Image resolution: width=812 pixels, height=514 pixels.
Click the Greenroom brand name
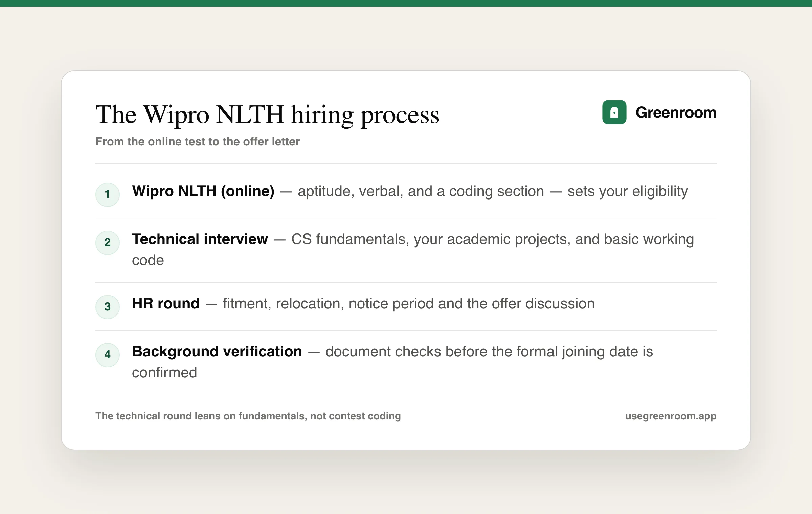pyautogui.click(x=676, y=112)
